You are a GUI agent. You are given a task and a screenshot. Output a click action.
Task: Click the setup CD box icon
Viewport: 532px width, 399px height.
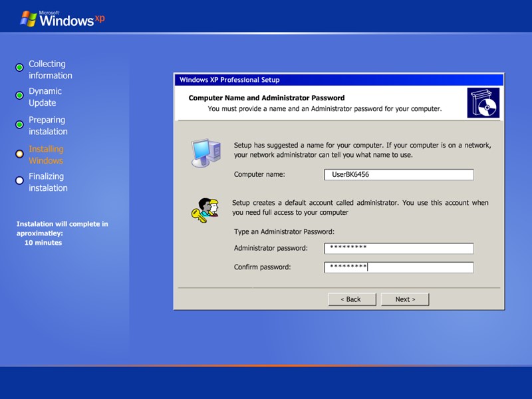click(x=483, y=103)
